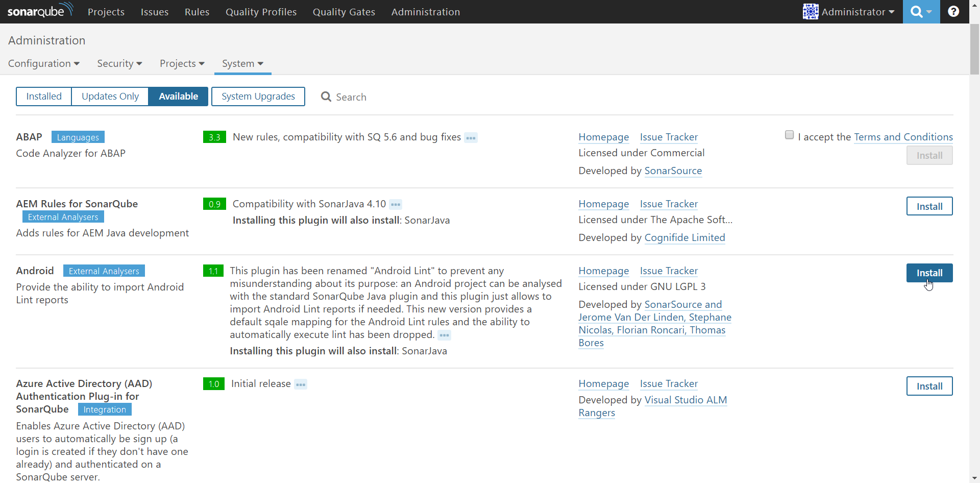Open Rules in top navigation

197,12
